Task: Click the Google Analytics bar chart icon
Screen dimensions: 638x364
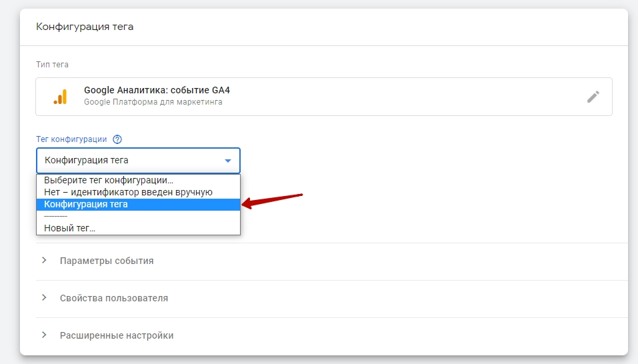Action: 60,97
